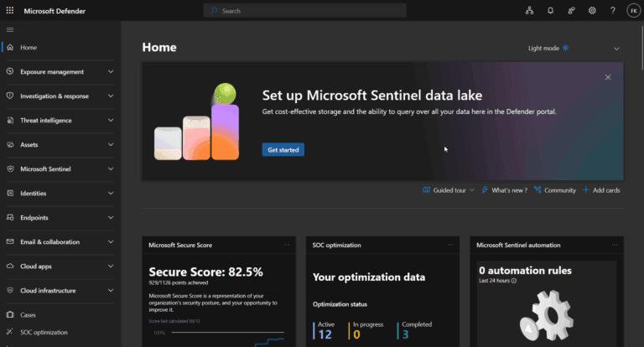Viewport: 644px width, 347px height.
Task: Click the Exposure management icon
Action: pyautogui.click(x=10, y=71)
